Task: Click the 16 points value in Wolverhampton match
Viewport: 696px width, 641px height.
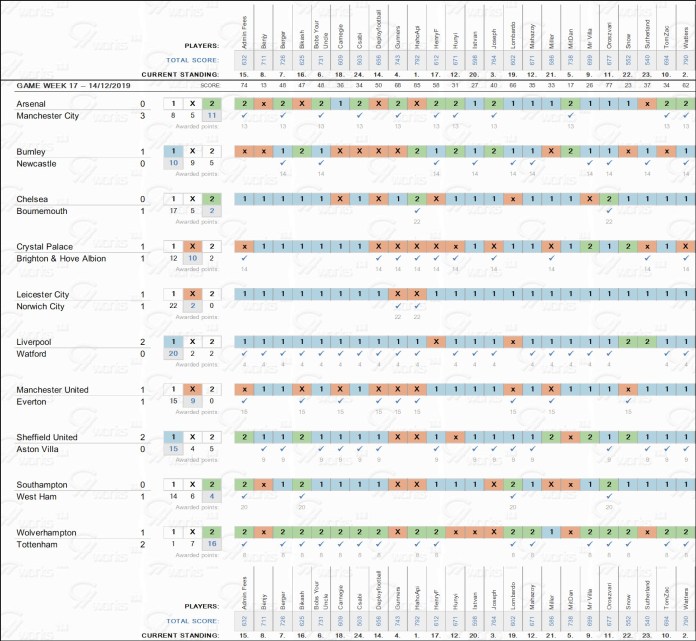Action: coord(210,545)
